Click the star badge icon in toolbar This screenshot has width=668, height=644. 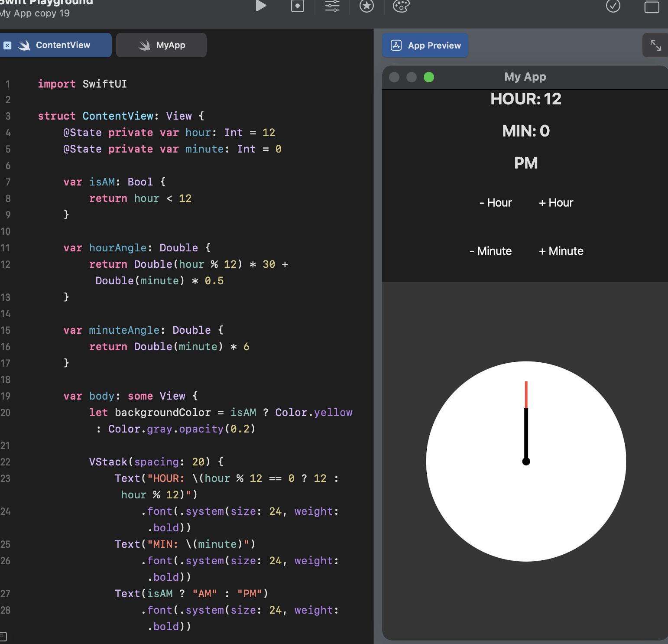366,6
